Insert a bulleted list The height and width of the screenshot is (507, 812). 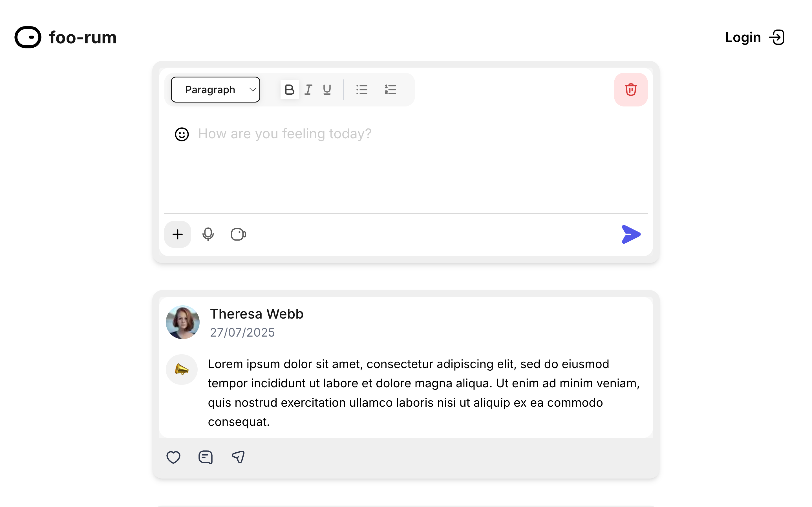coord(362,90)
